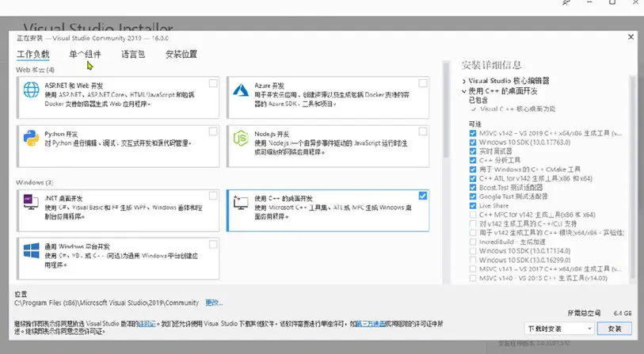Enable the Python development workload checkbox
The image size is (644, 354).
tap(213, 131)
